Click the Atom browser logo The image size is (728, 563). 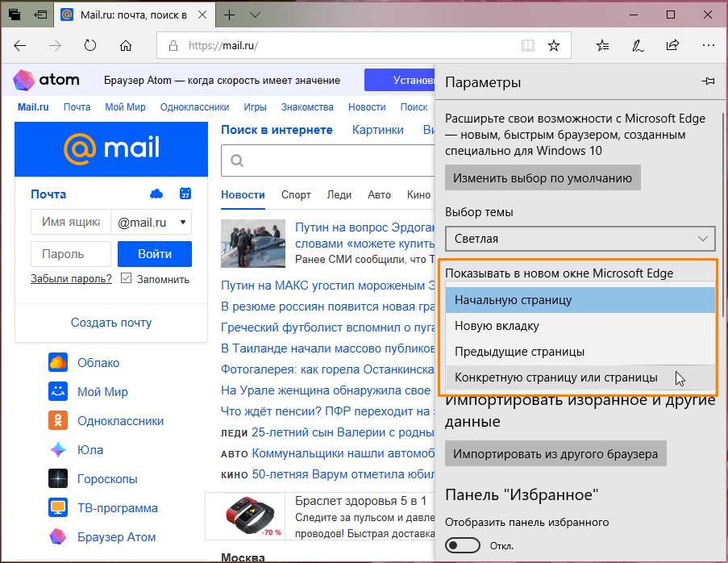(47, 80)
